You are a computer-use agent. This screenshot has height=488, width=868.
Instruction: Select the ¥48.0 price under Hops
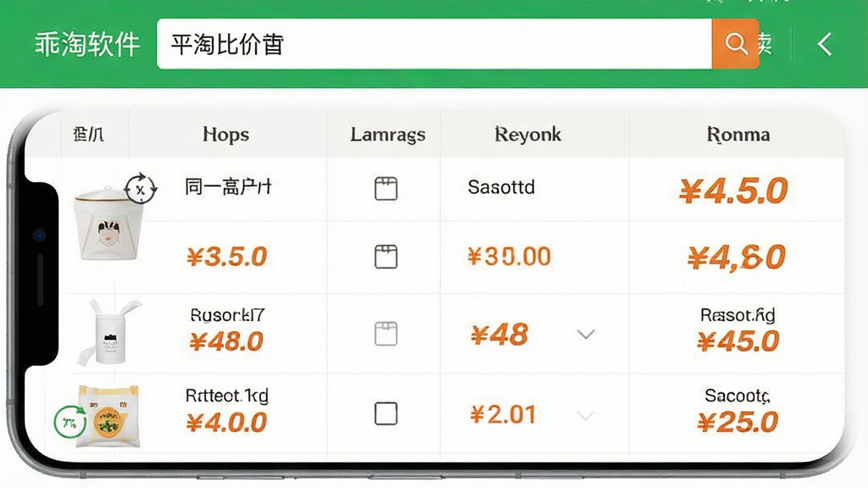click(x=226, y=341)
